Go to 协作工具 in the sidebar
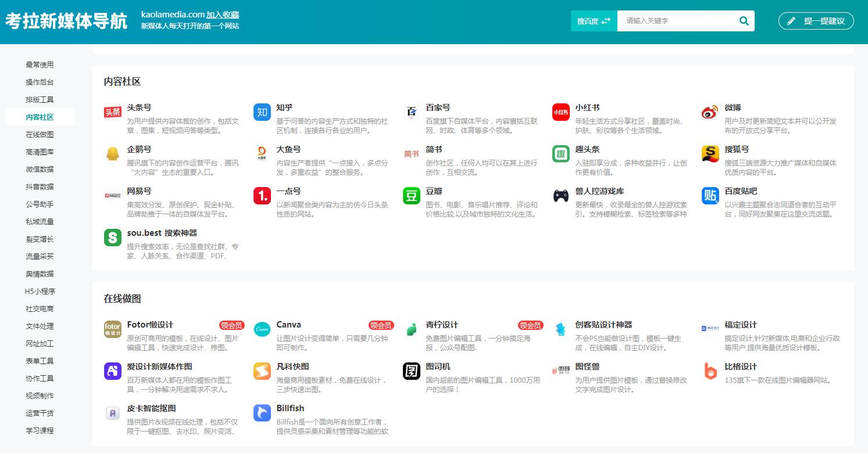 pos(40,378)
